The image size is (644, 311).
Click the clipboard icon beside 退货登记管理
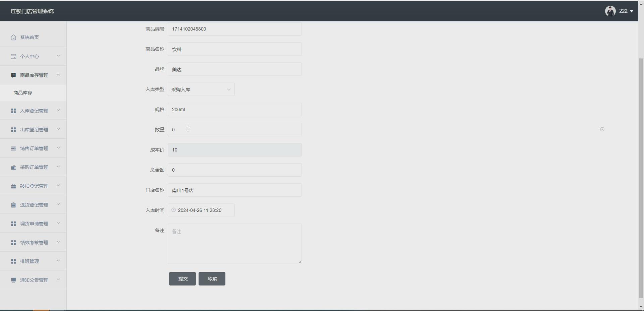tap(13, 205)
